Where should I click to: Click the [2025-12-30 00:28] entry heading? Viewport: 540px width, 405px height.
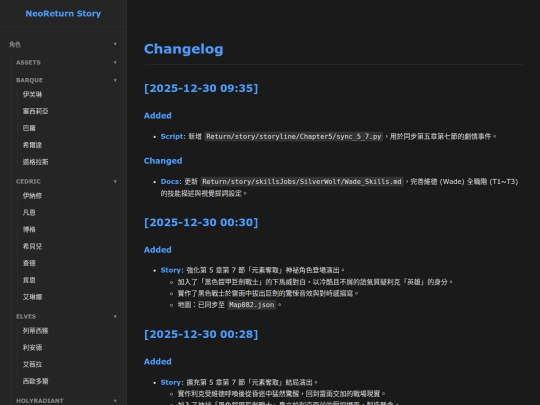click(201, 334)
